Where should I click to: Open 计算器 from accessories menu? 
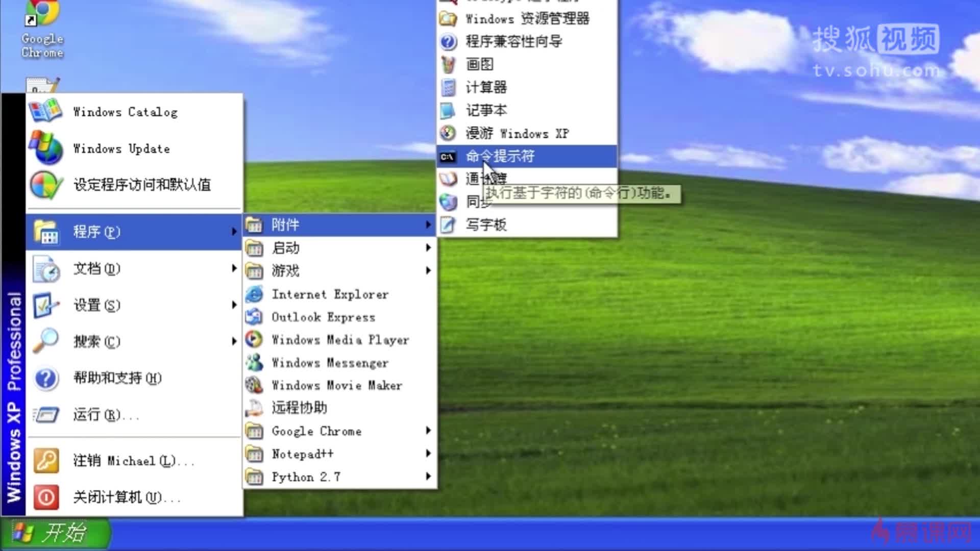(527, 87)
